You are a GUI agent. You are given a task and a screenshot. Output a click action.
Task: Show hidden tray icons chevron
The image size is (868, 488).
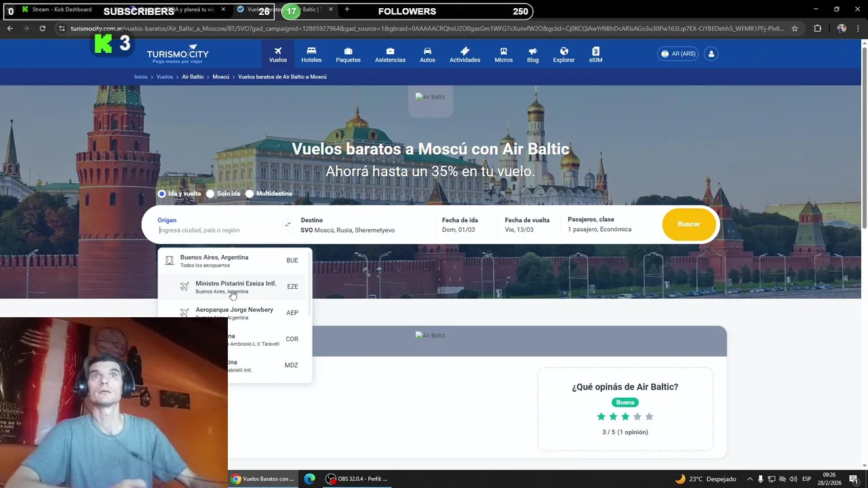(749, 479)
